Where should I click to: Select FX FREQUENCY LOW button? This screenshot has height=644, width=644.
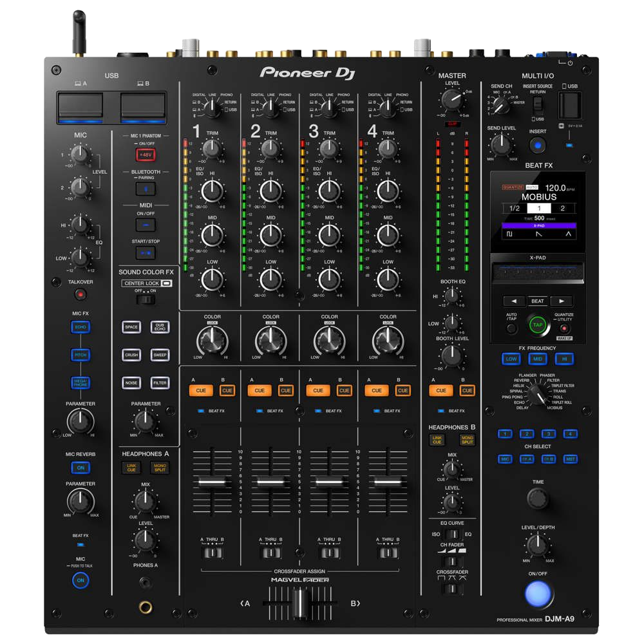(511, 359)
